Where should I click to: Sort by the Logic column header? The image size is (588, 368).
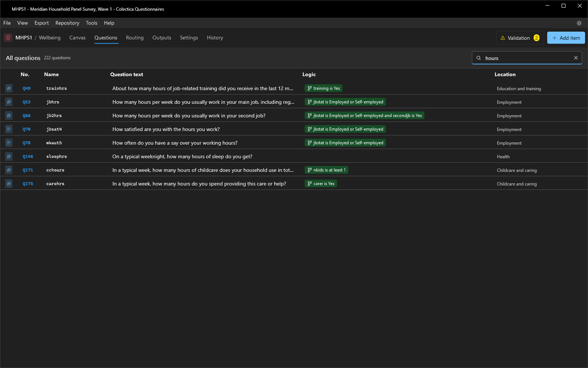pos(309,74)
